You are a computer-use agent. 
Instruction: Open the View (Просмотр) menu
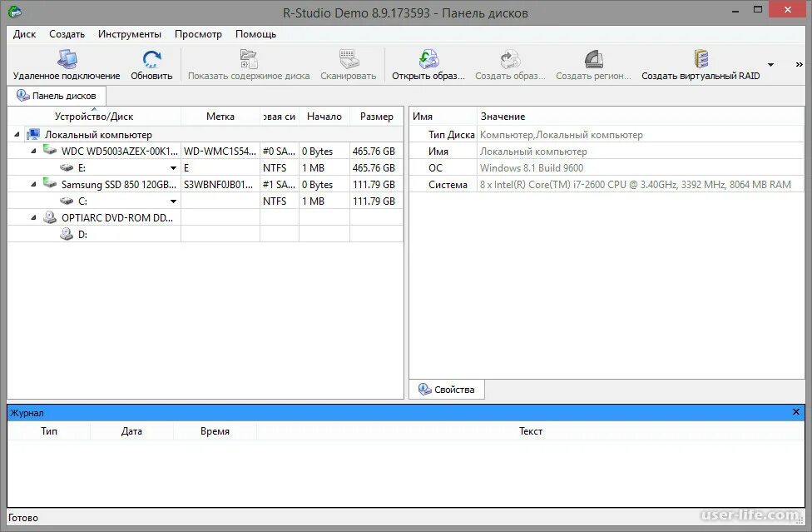(198, 34)
